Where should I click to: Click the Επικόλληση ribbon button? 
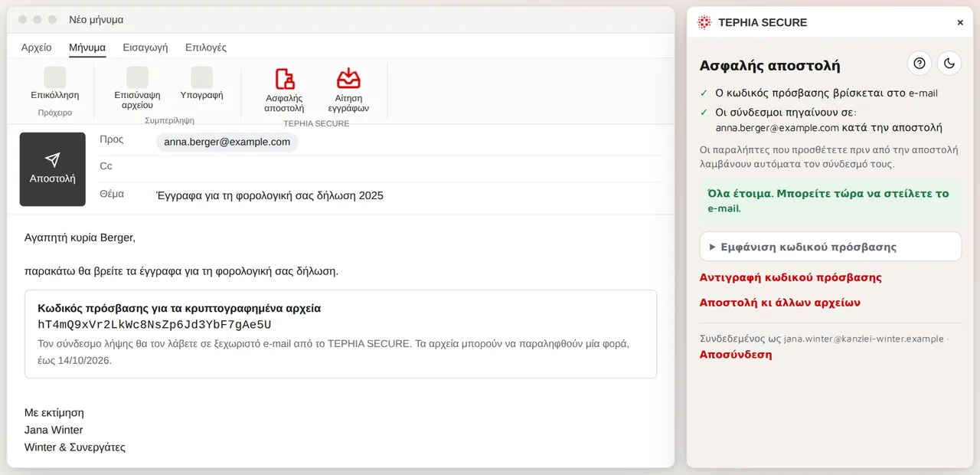coord(55,84)
